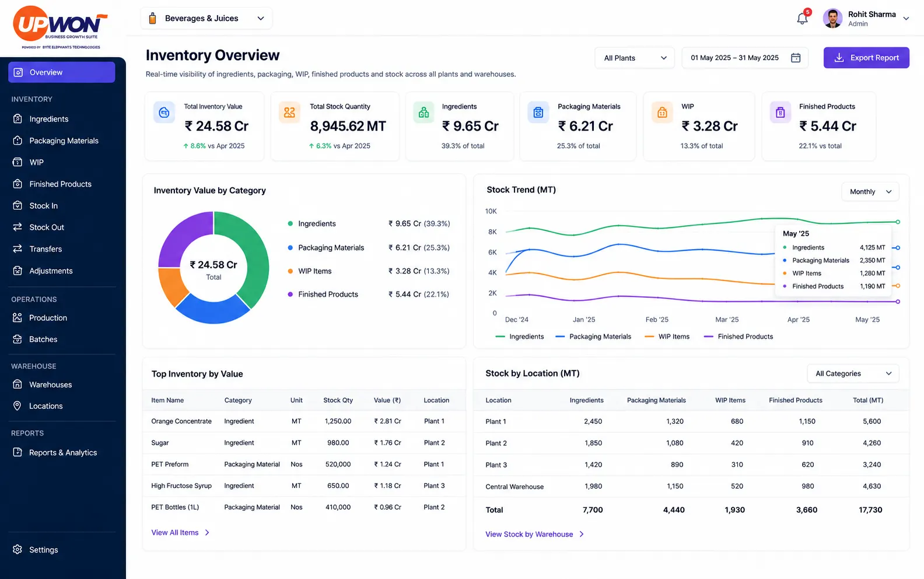
Task: Click the calendar icon in date range
Action: 796,58
